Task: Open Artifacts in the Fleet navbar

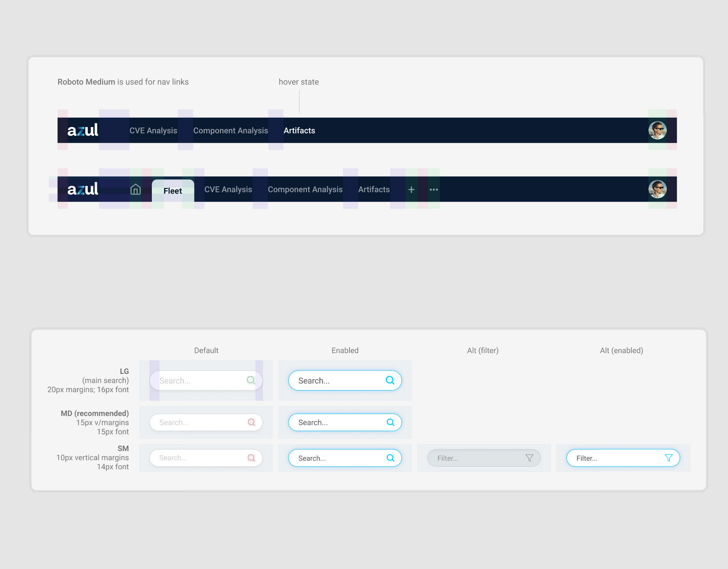Action: point(374,190)
